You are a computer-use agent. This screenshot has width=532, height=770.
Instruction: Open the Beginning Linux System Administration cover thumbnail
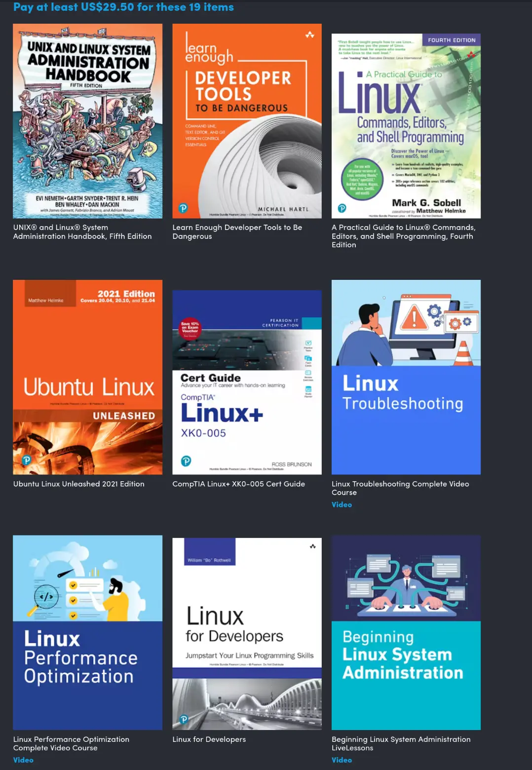pyautogui.click(x=406, y=632)
